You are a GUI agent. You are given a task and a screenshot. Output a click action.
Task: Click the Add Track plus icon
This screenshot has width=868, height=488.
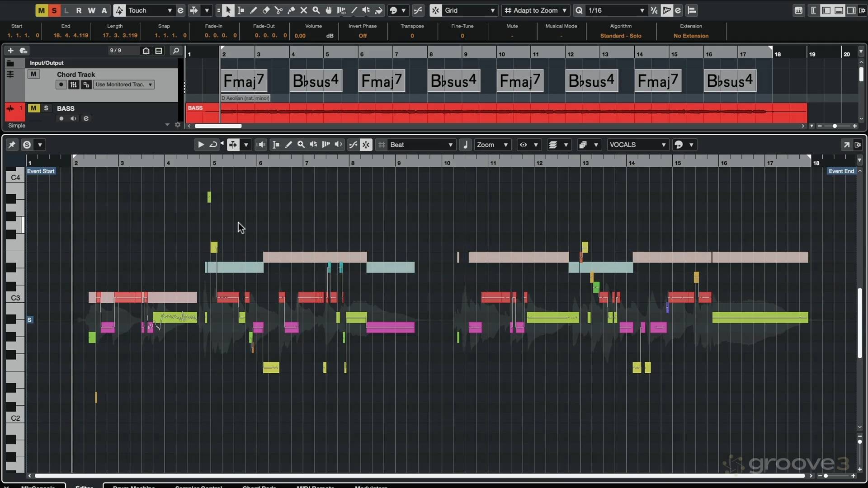click(10, 51)
